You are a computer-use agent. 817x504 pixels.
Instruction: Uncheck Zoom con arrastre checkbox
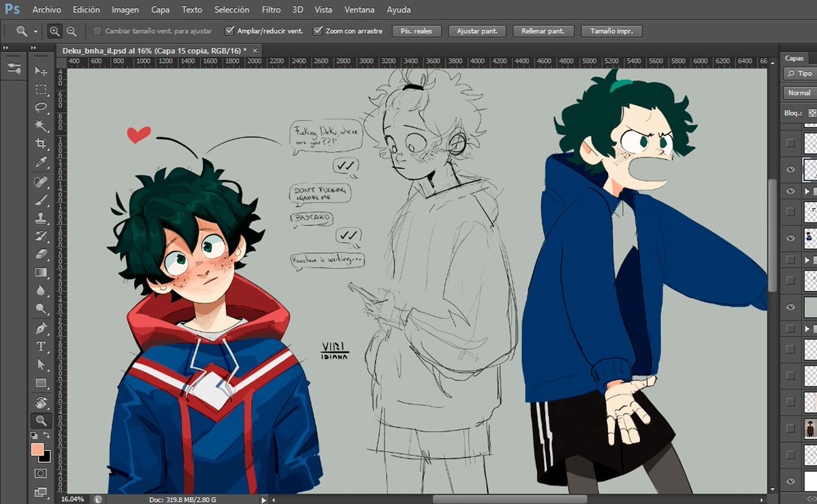pos(317,31)
